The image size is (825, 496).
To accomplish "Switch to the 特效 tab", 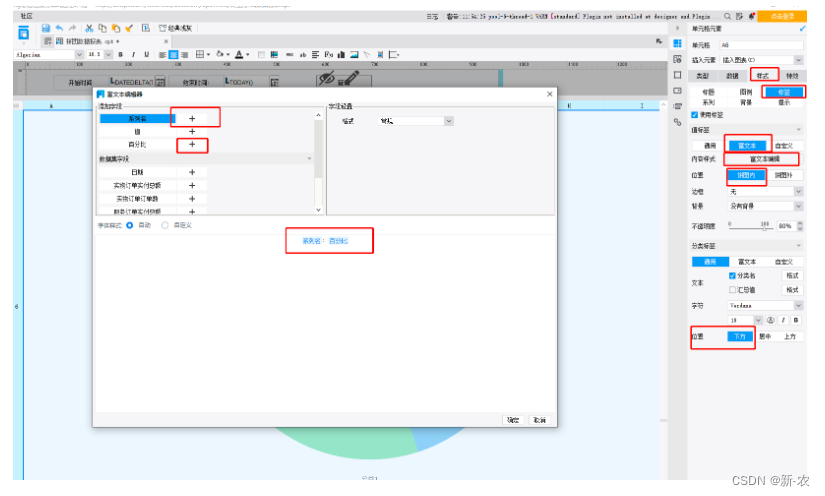I will 792,76.
